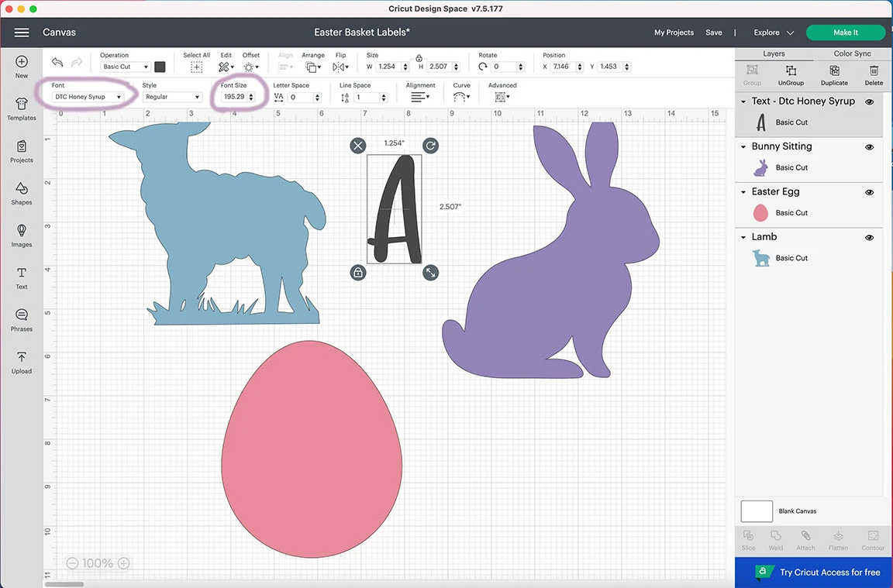893x588 pixels.
Task: Open the Edit tool menu
Action: 226,67
